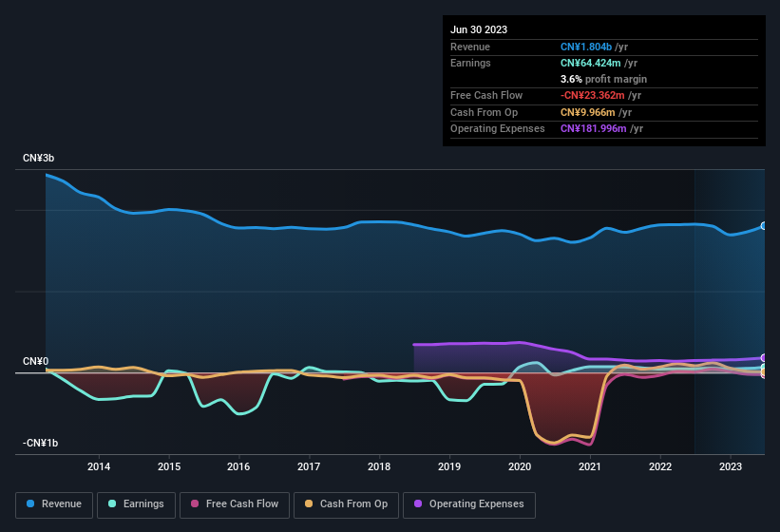Toggle Cash From Op legend series

point(346,504)
